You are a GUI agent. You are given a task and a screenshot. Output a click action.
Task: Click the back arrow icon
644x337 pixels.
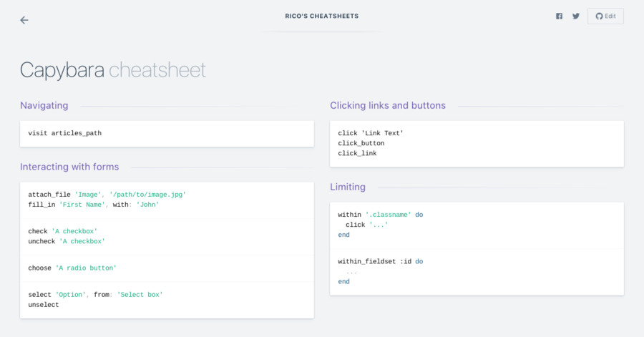pos(24,20)
